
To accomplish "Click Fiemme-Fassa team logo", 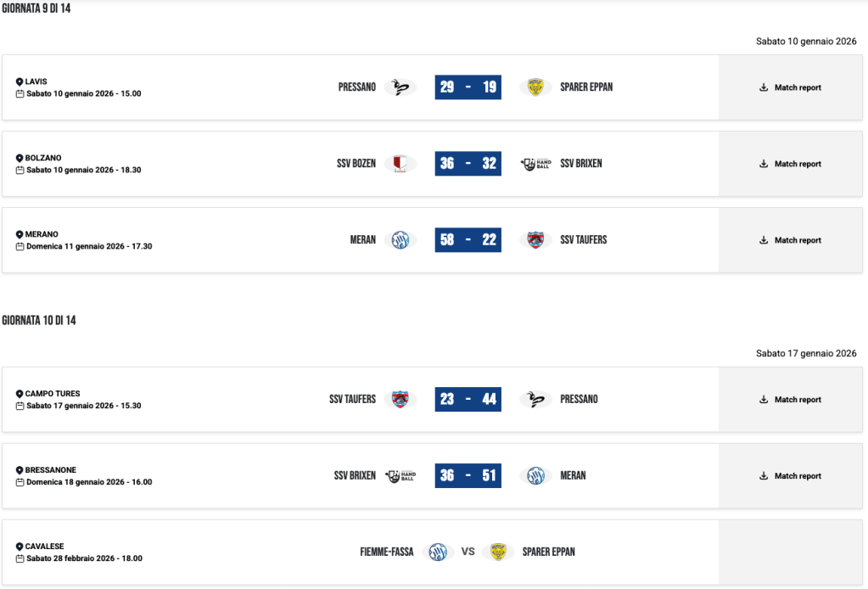I will click(x=438, y=553).
